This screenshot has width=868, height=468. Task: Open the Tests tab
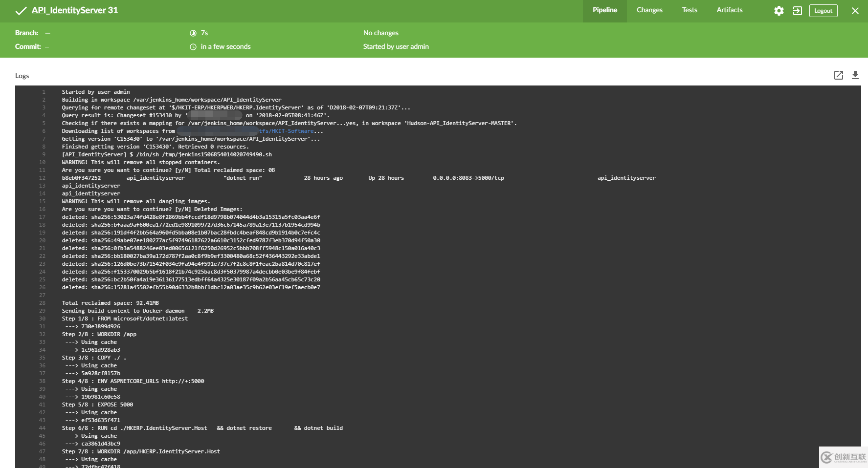690,10
